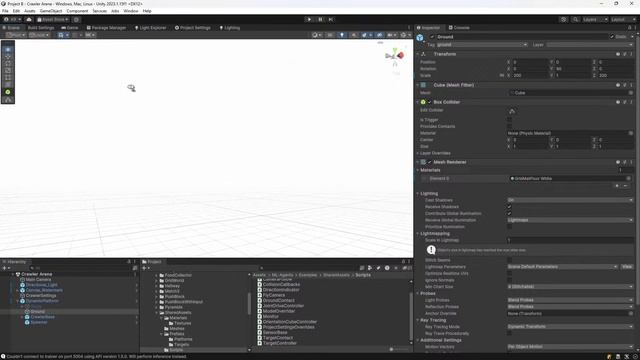Click the Pause button

tap(320, 19)
